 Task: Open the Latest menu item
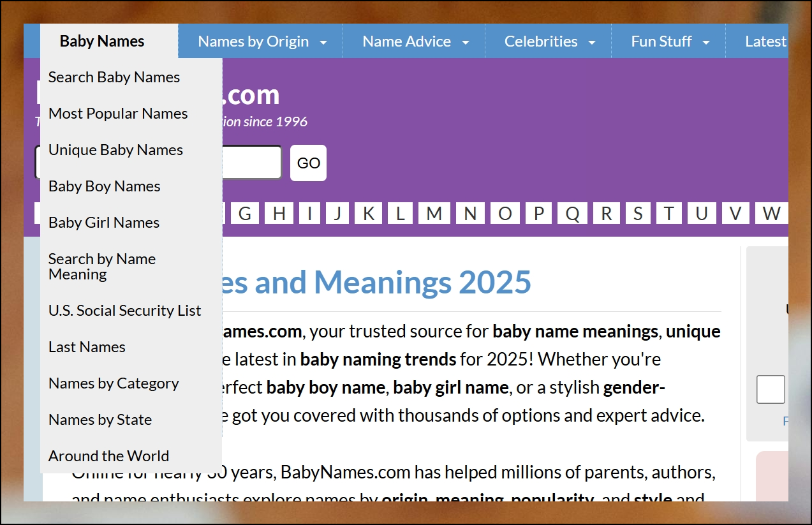click(x=758, y=41)
